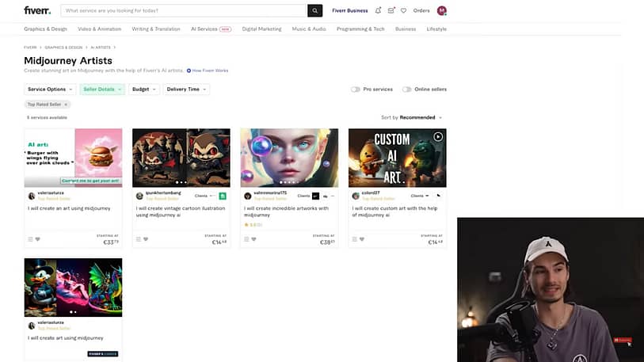Open first valeriasturza seller avatar

[x=32, y=196]
